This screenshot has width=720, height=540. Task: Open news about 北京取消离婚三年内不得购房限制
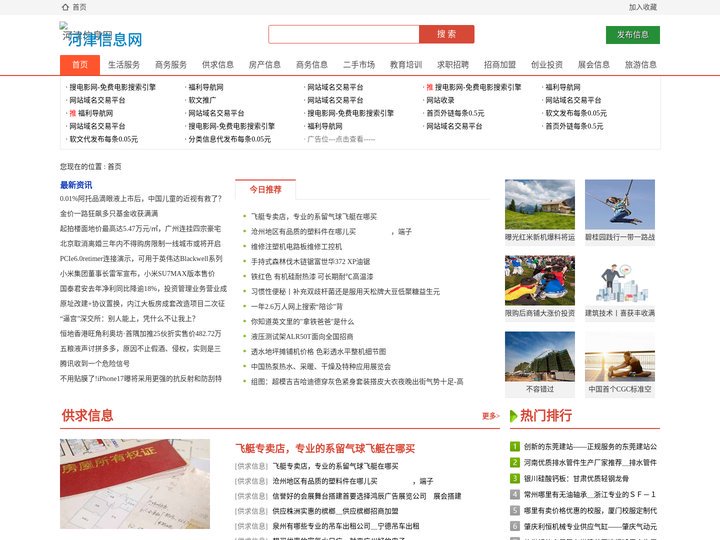pyautogui.click(x=140, y=244)
